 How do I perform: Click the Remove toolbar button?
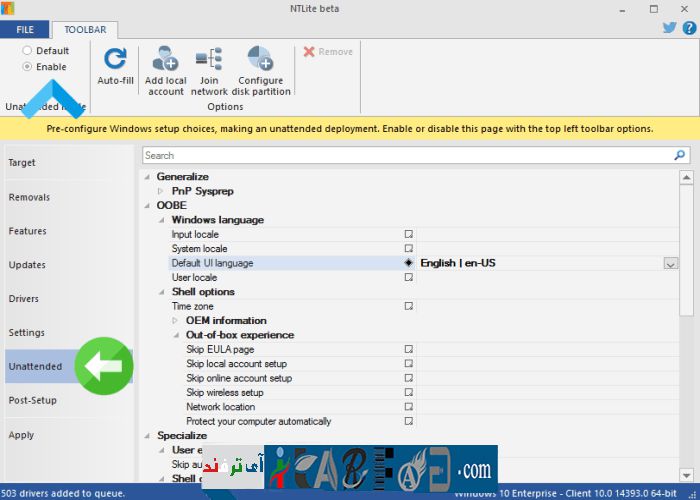pyautogui.click(x=328, y=52)
